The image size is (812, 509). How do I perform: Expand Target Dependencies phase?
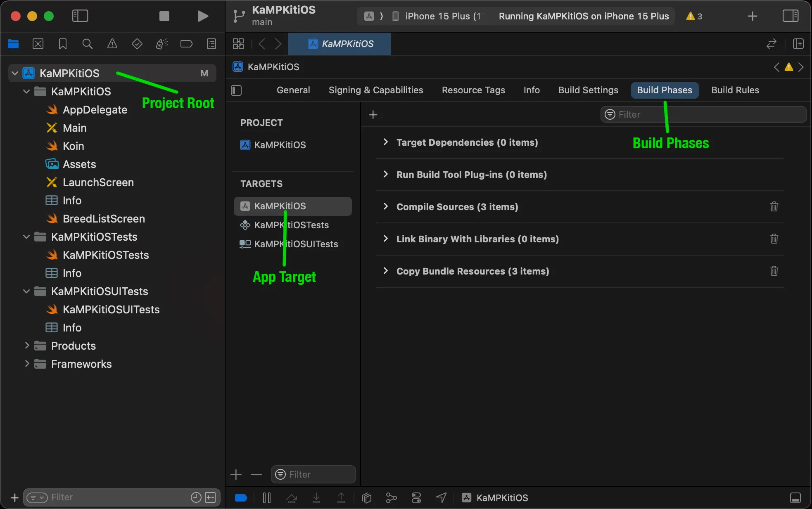point(385,142)
